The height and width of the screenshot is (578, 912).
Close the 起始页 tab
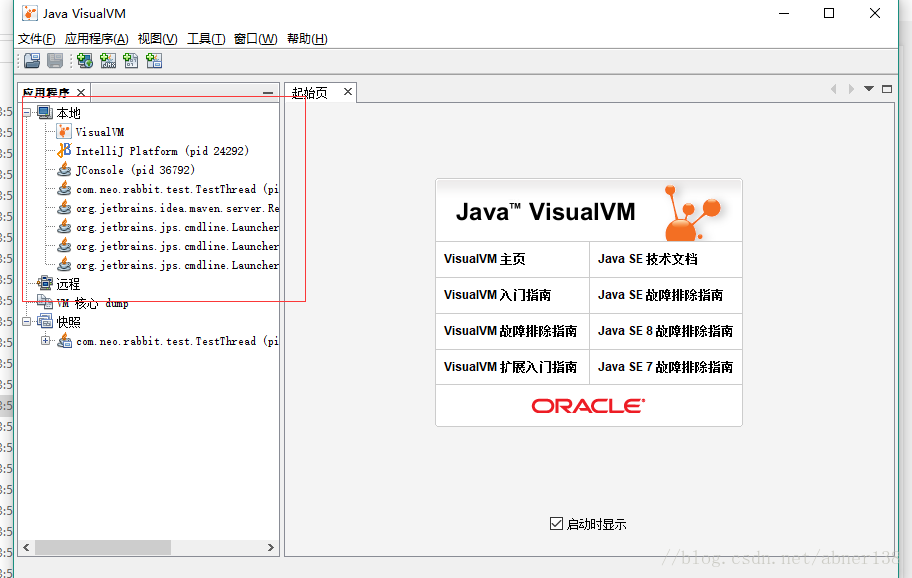pos(348,91)
